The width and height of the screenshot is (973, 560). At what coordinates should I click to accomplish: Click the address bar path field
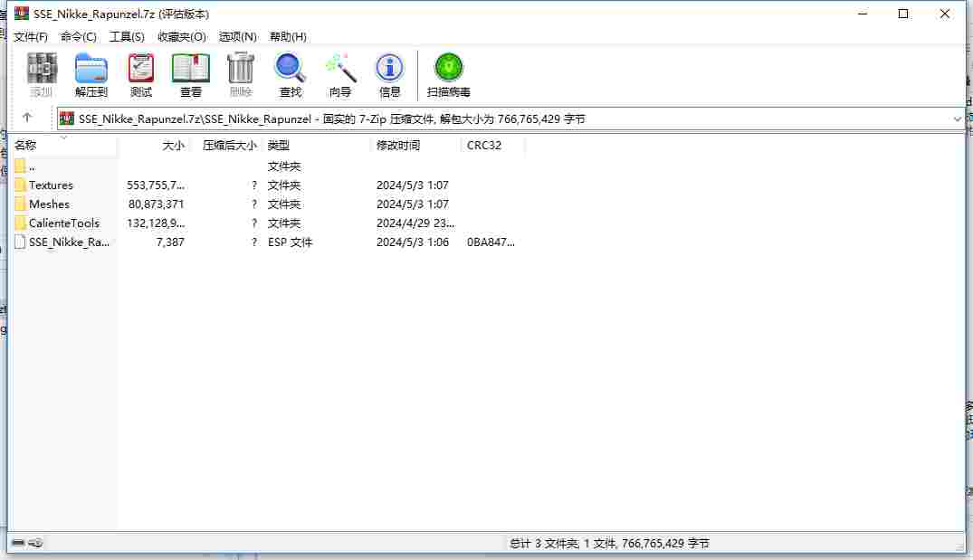(x=510, y=119)
